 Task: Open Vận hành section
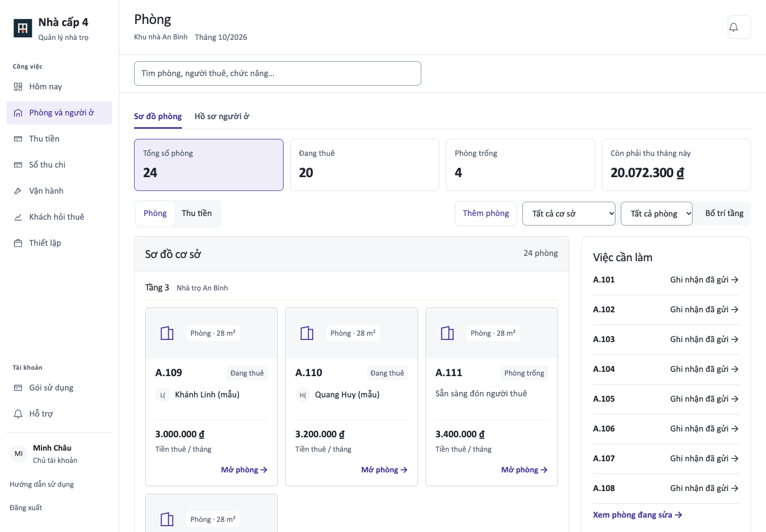59,191
